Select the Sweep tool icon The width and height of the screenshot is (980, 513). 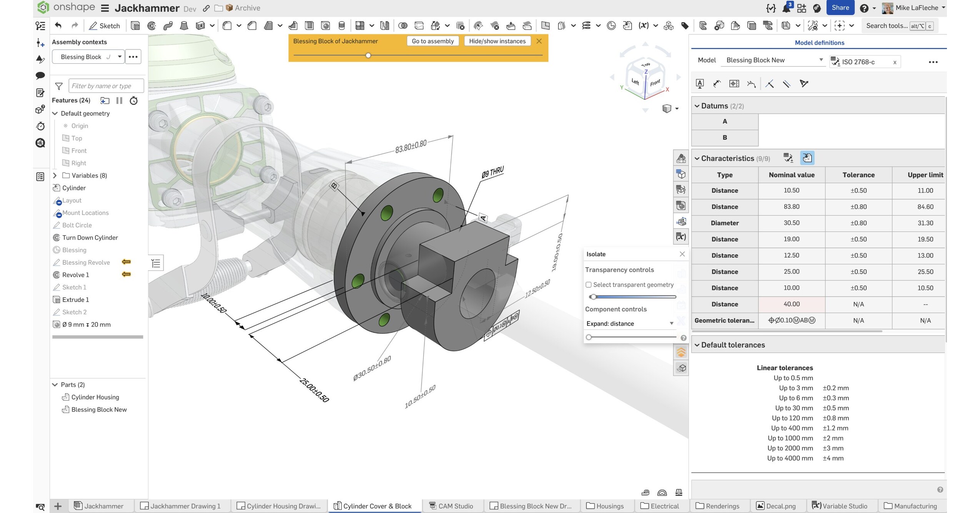click(x=168, y=26)
